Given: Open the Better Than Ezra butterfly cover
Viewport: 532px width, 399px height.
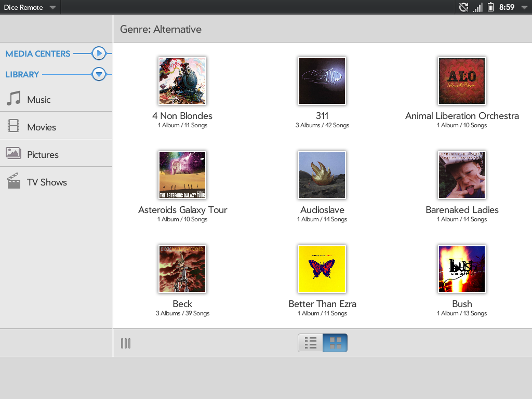Looking at the screenshot, I should coord(322,269).
